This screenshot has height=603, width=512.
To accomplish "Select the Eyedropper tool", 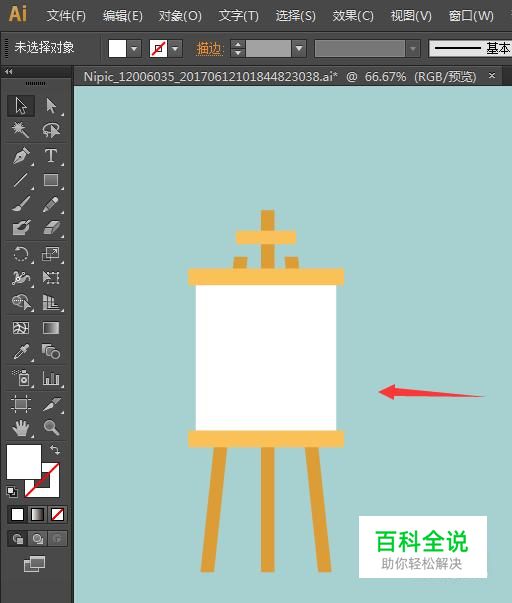I will (x=21, y=352).
